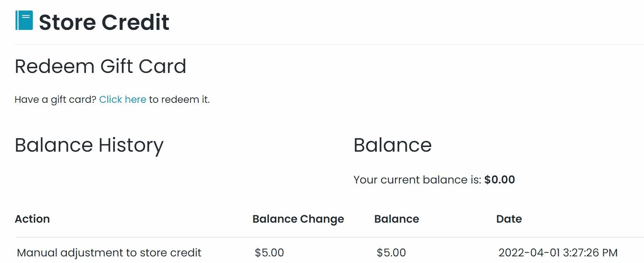Select the Balance History heading
Image resolution: width=644 pixels, height=263 pixels.
click(89, 145)
